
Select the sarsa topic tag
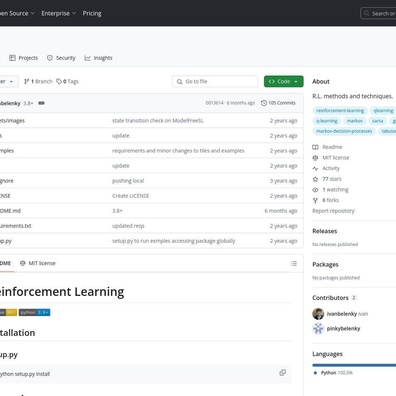(x=377, y=121)
